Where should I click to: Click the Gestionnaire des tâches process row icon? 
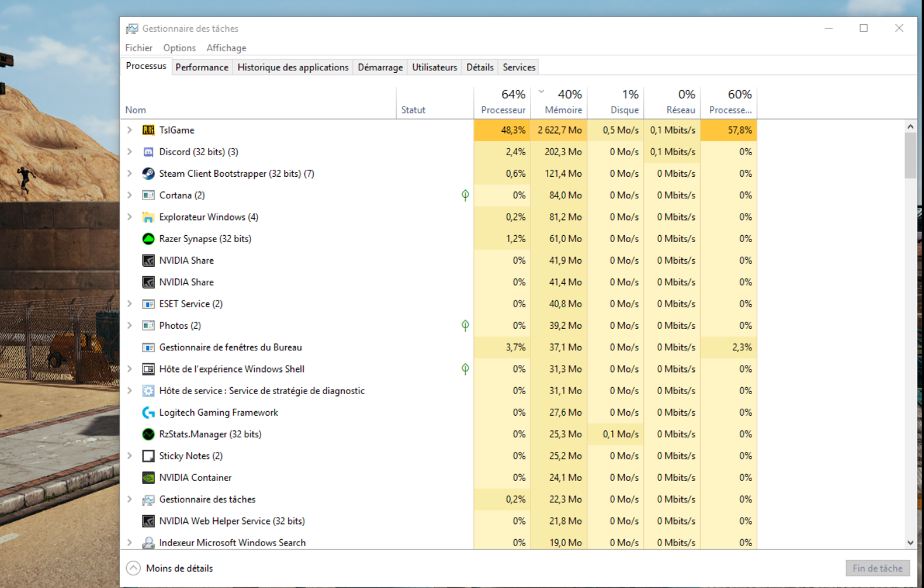point(148,499)
